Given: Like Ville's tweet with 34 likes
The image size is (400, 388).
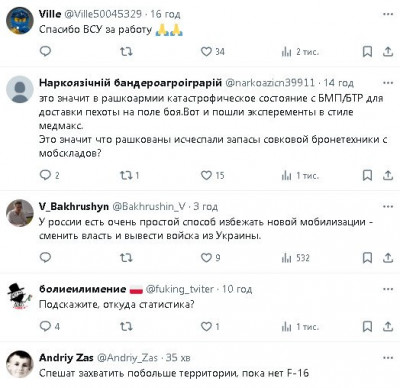Looking at the screenshot, I should [212, 52].
